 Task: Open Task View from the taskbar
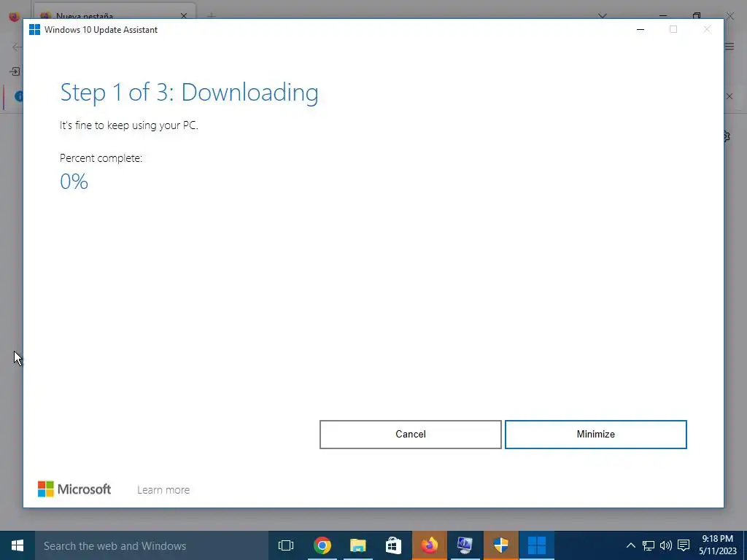[286, 545]
